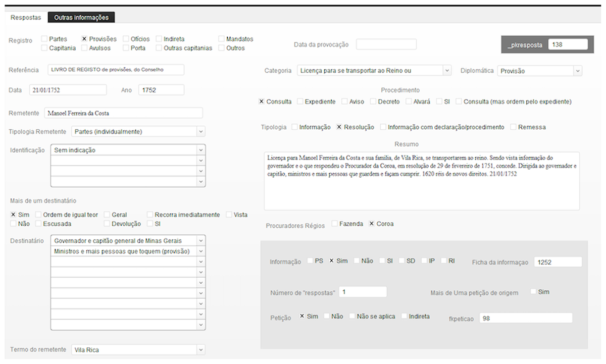Check the Fazenda procurador checkbox

click(334, 224)
